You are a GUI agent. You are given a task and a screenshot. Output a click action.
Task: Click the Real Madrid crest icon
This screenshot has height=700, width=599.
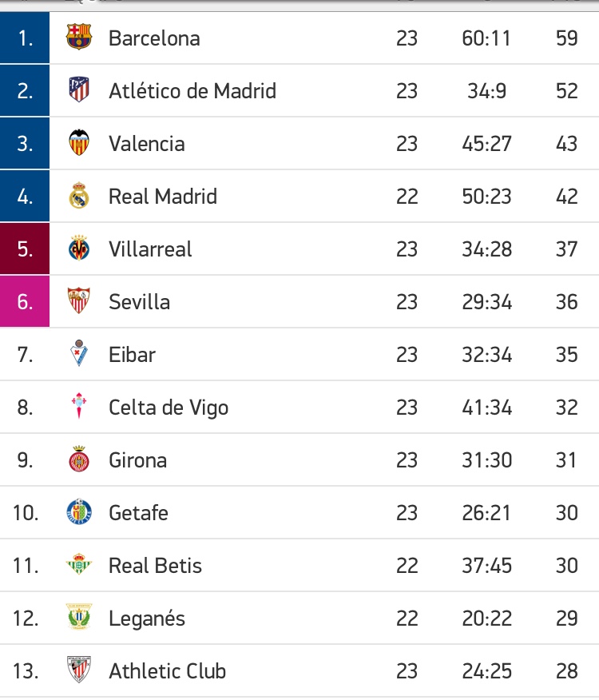tap(79, 196)
